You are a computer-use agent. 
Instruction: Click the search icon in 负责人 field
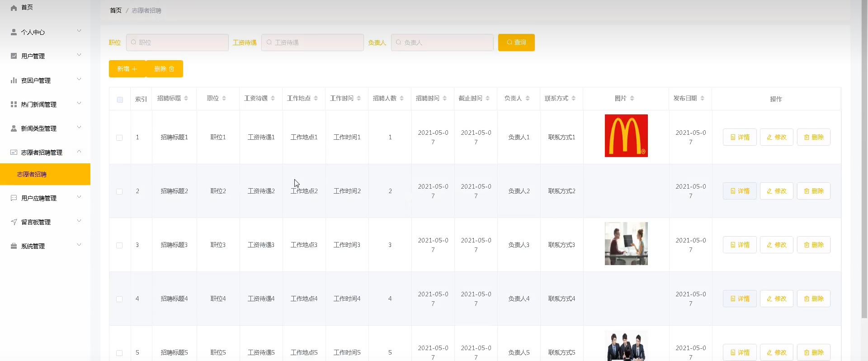point(398,42)
